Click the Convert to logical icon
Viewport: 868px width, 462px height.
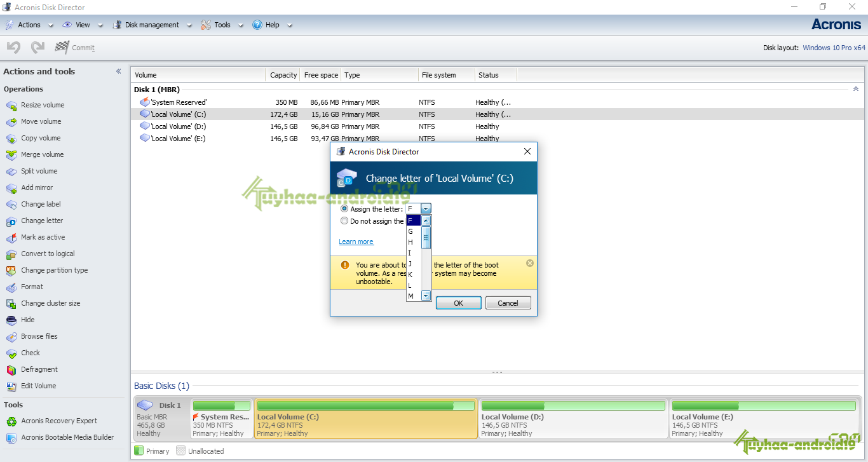tap(11, 254)
